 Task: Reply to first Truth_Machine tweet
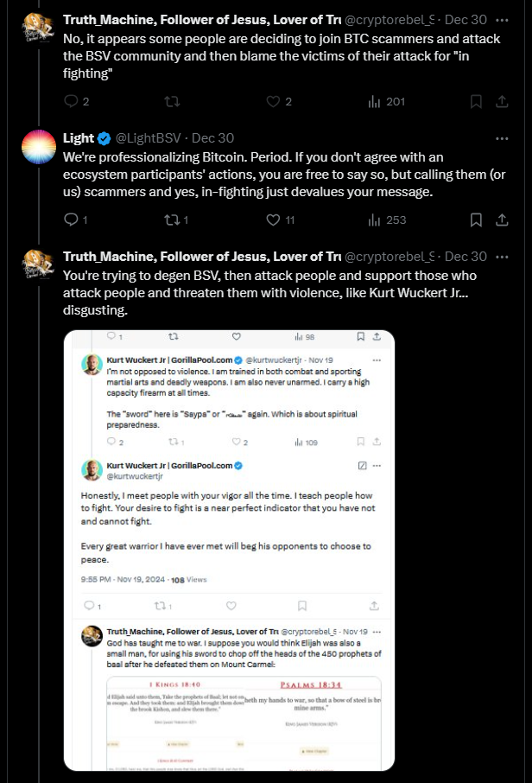coord(76,102)
